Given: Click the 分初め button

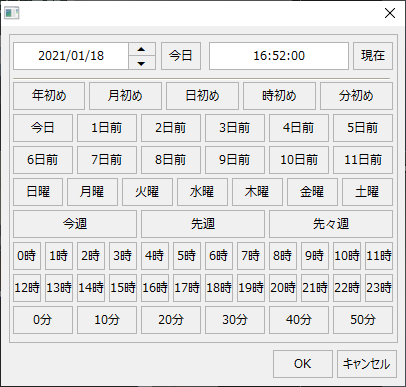Looking at the screenshot, I should pos(356,96).
